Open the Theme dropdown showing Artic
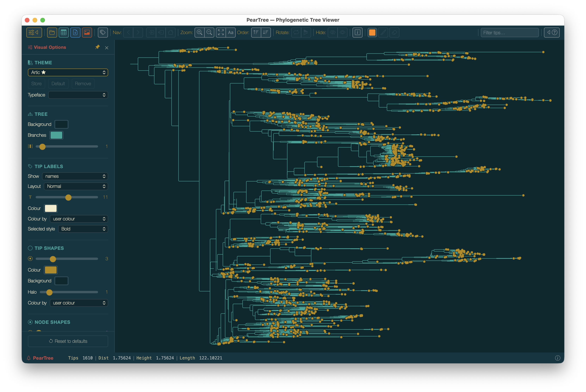Viewport: 586px width, 392px height. (68, 72)
